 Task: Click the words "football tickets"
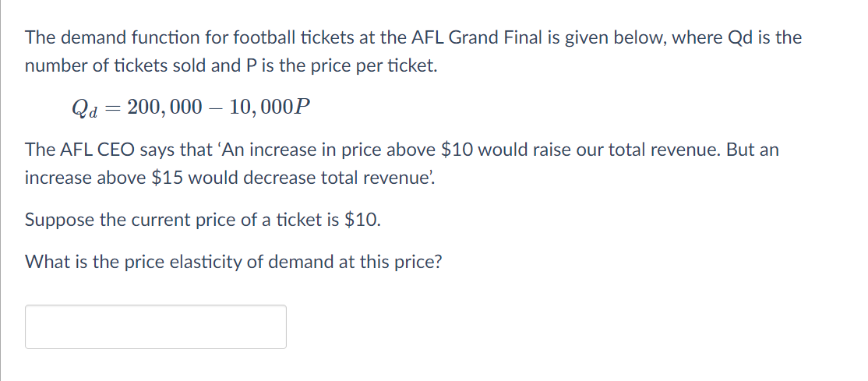pos(262,37)
